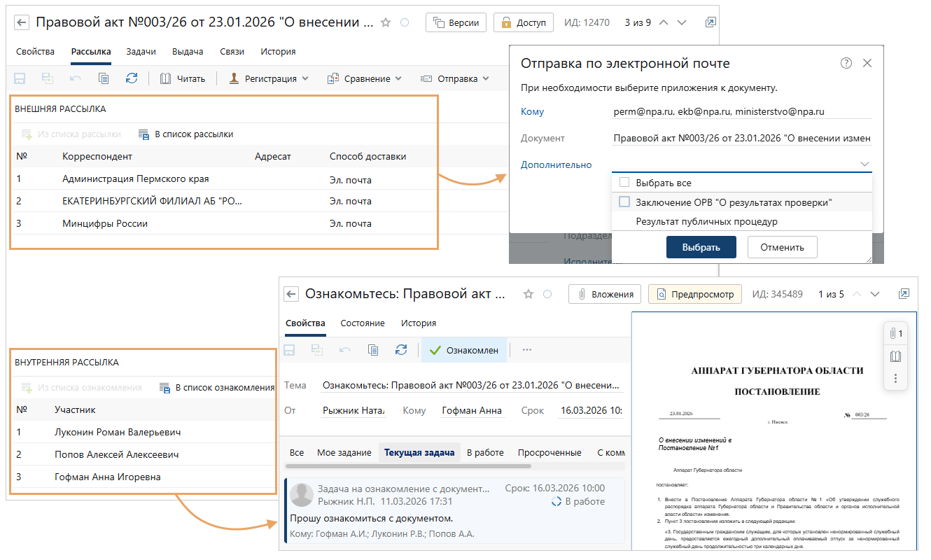Check Заключение ОРВ attachment checkbox
931x560 pixels.
pyautogui.click(x=624, y=202)
